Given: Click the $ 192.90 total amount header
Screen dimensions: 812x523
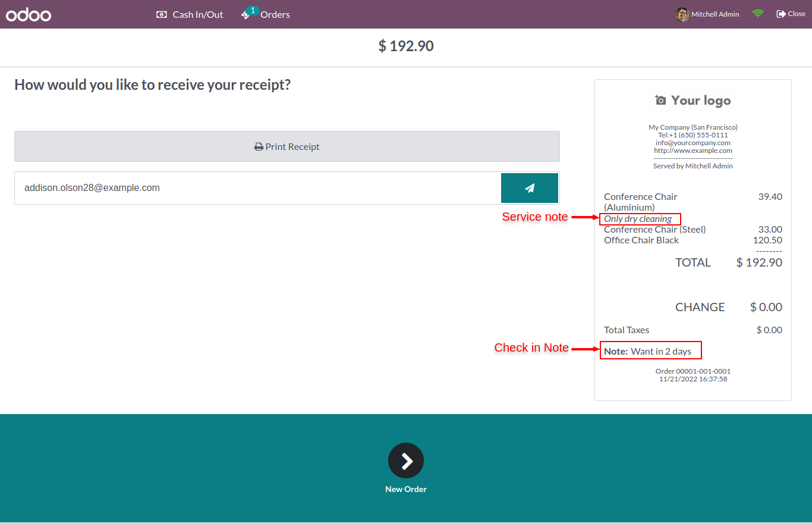Looking at the screenshot, I should point(406,46).
